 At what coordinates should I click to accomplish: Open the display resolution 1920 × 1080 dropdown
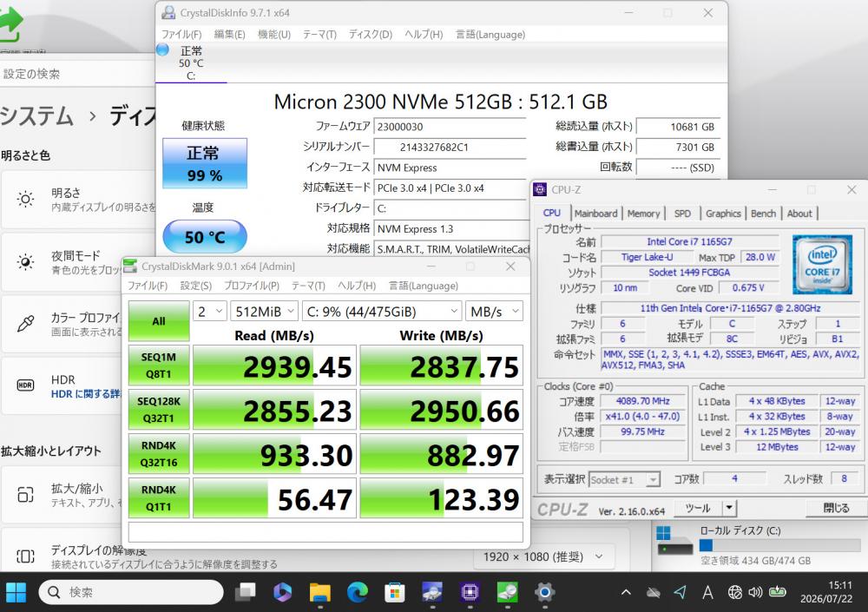(x=543, y=556)
